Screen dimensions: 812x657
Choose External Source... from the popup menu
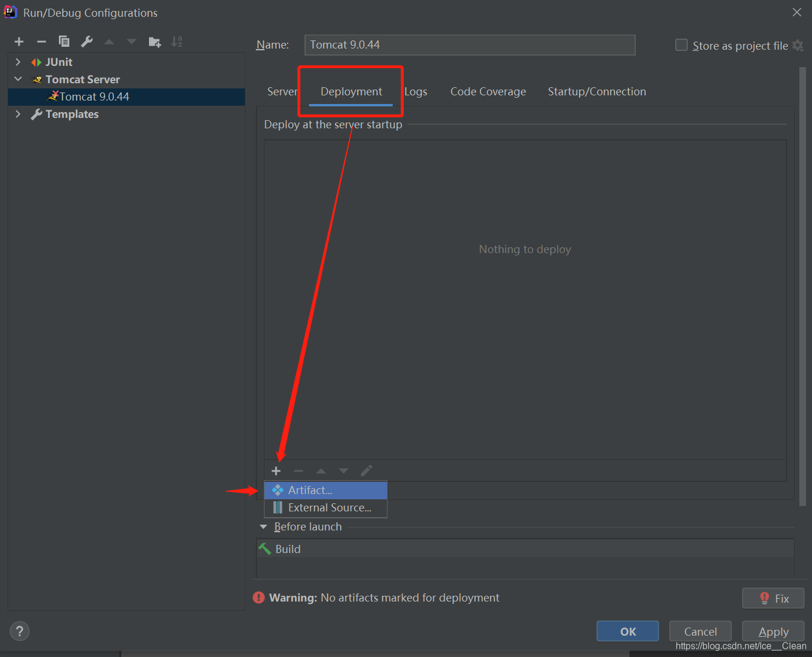pos(326,507)
